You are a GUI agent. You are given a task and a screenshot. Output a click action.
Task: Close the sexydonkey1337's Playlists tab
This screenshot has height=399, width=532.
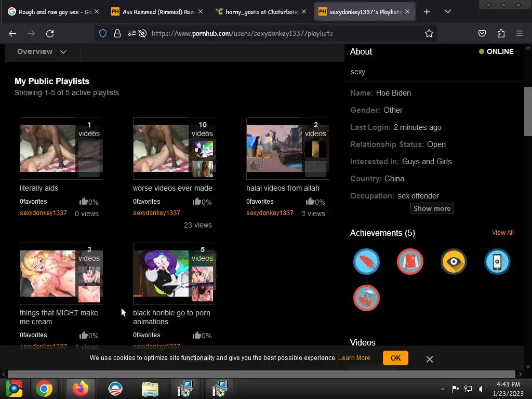[407, 12]
